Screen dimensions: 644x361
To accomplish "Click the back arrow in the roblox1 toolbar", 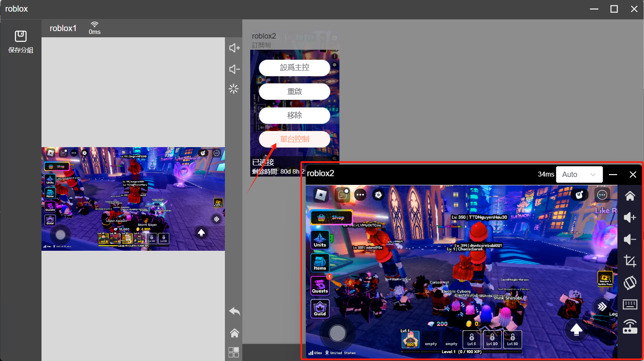I will tap(234, 311).
